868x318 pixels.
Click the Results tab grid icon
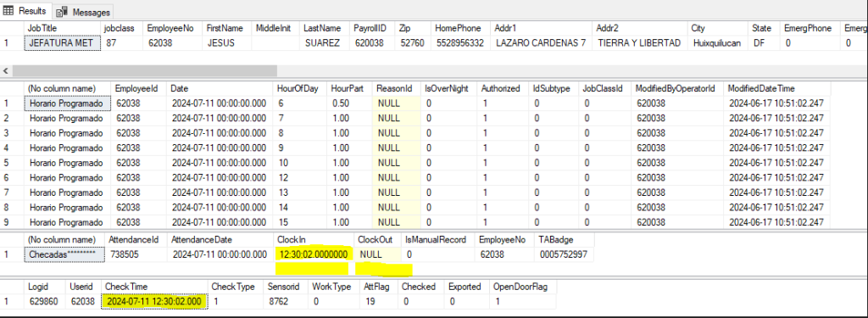(x=8, y=11)
